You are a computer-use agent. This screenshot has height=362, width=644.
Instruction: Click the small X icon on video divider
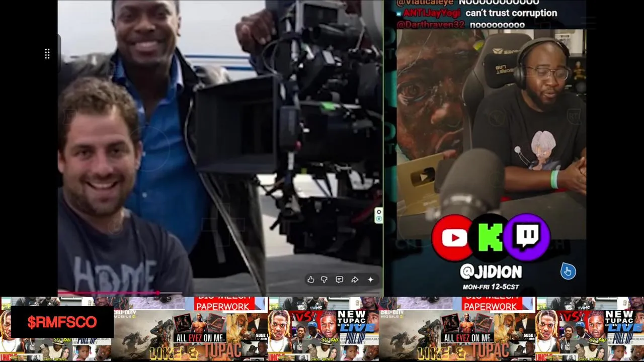pyautogui.click(x=379, y=211)
